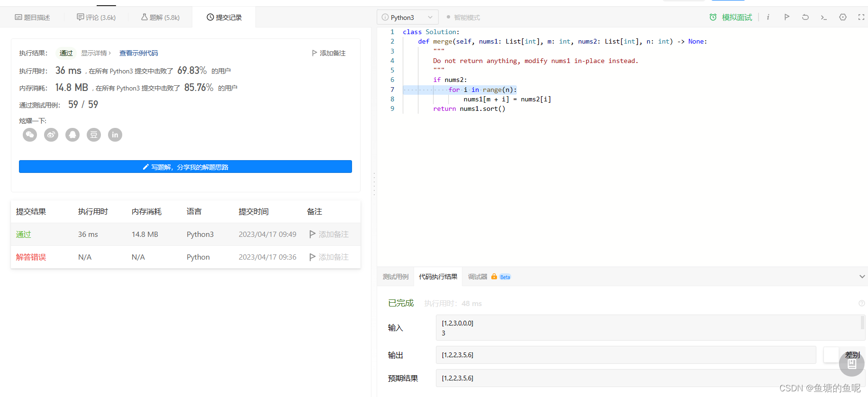Open the 题解 (5.8k) tab
This screenshot has height=397, width=868.
pyautogui.click(x=161, y=18)
